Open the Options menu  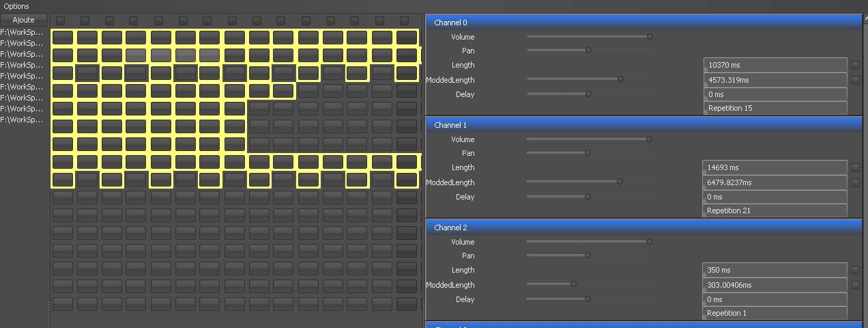[16, 6]
